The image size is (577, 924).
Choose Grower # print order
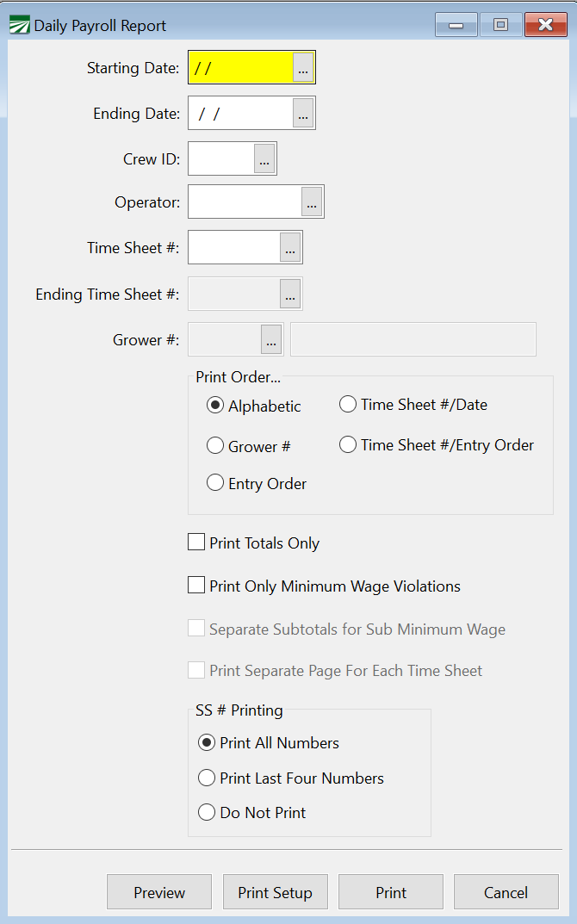[x=215, y=446]
